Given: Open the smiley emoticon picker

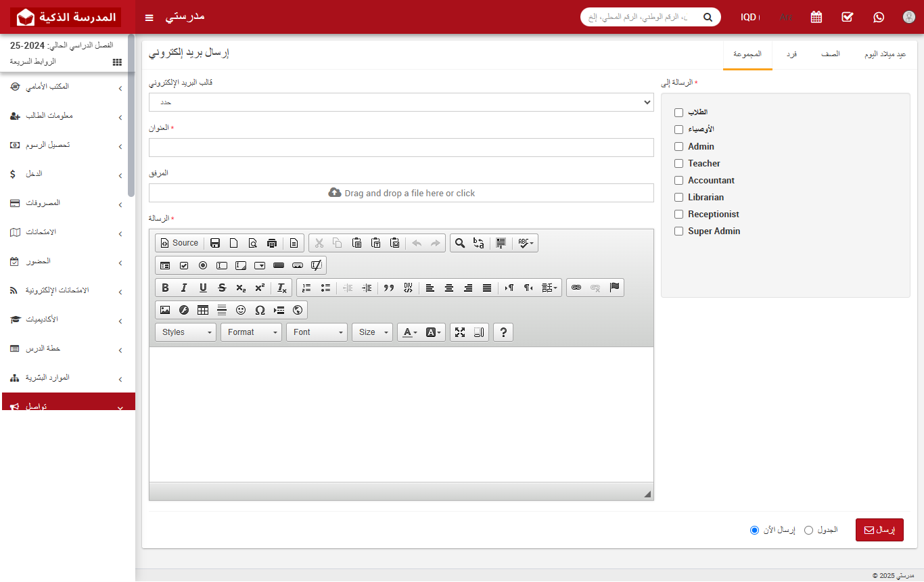Looking at the screenshot, I should click(241, 310).
